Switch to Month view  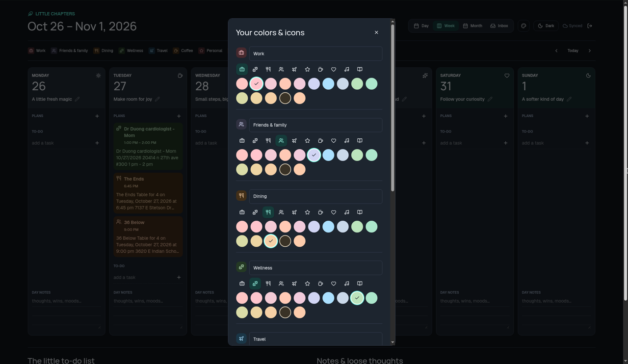(472, 26)
